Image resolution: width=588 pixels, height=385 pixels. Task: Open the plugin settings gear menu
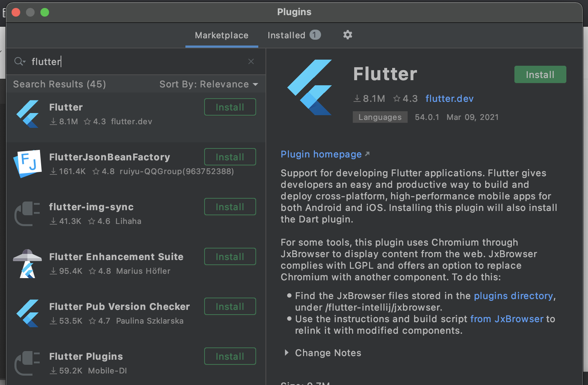(347, 35)
